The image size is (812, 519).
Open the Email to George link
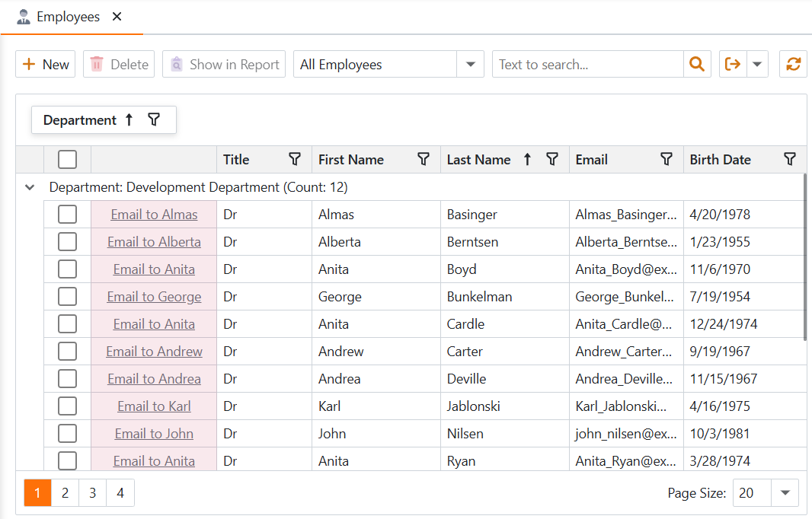click(154, 297)
